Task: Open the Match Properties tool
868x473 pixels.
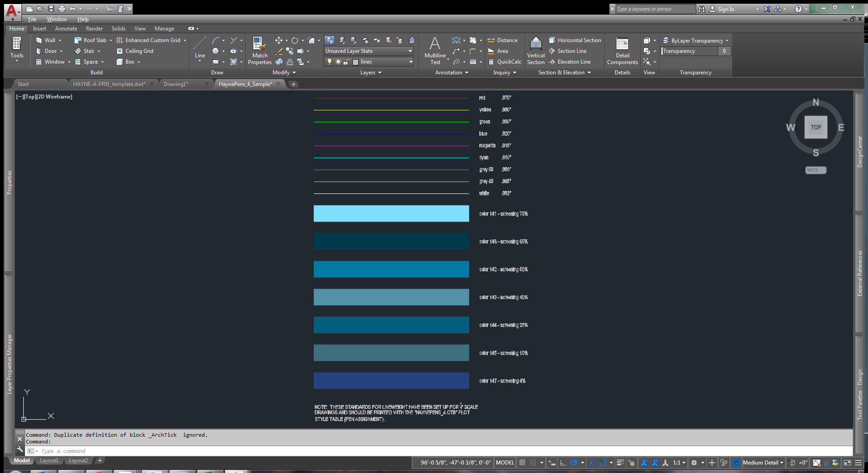Action: tap(260, 50)
